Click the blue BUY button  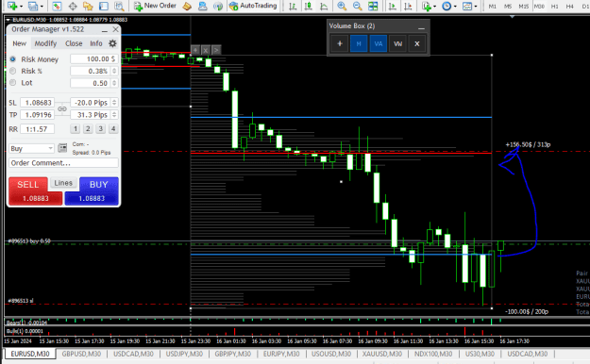point(92,191)
